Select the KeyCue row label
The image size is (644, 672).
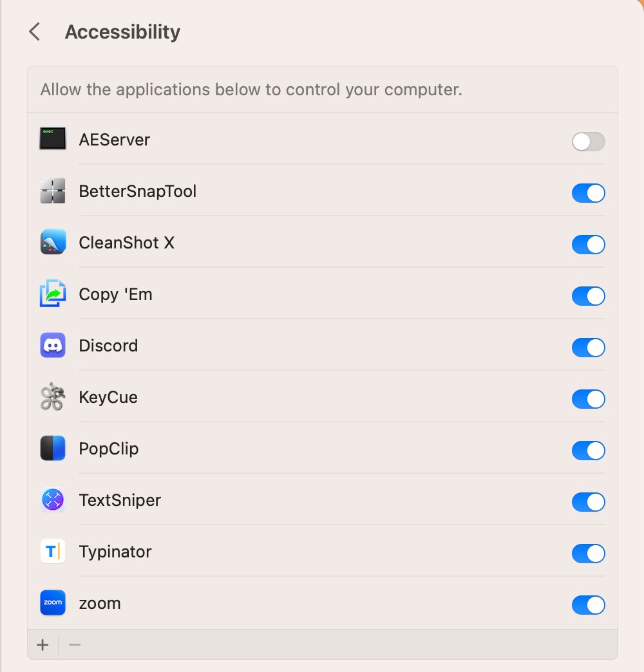pos(108,397)
